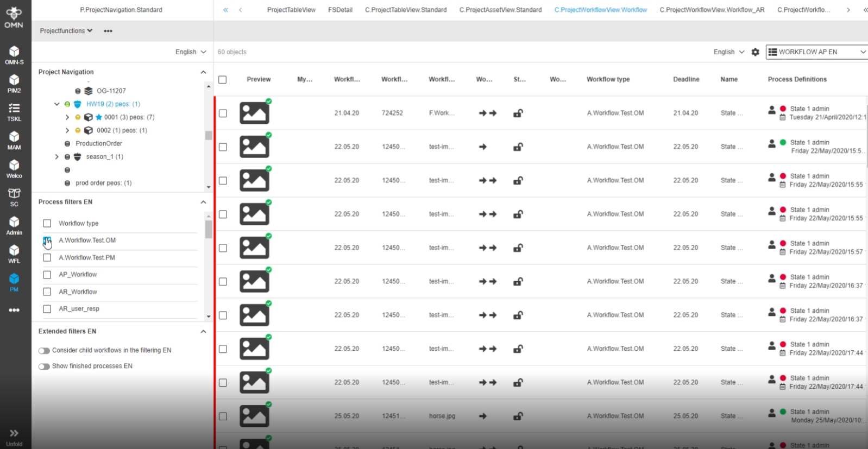
Task: Enable Show finished processes EN toggle
Action: click(x=44, y=366)
